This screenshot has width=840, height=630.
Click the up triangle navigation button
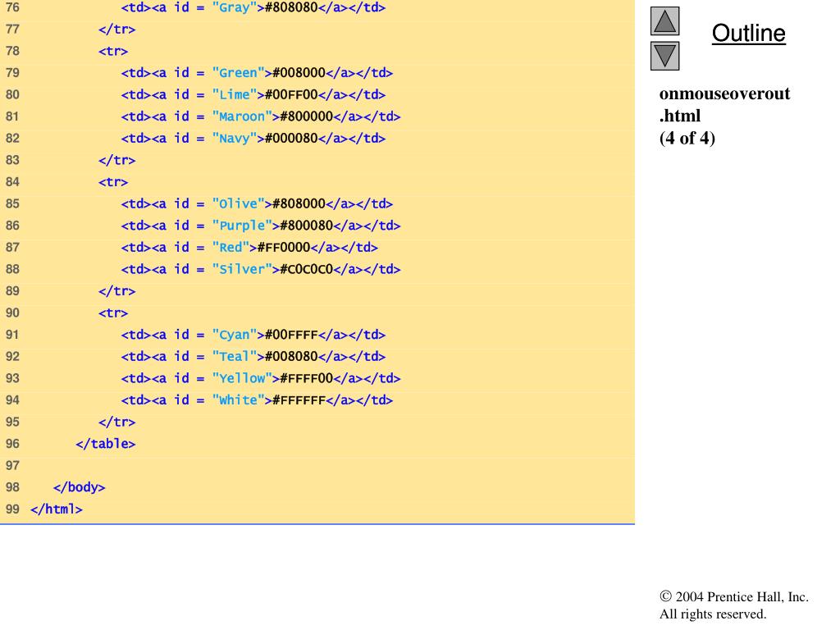664,21
